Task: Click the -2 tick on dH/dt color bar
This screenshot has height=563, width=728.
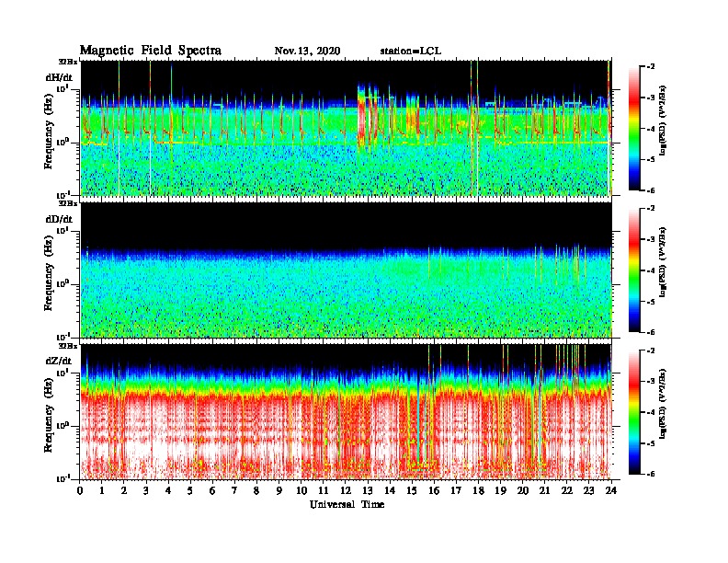Action: 652,67
